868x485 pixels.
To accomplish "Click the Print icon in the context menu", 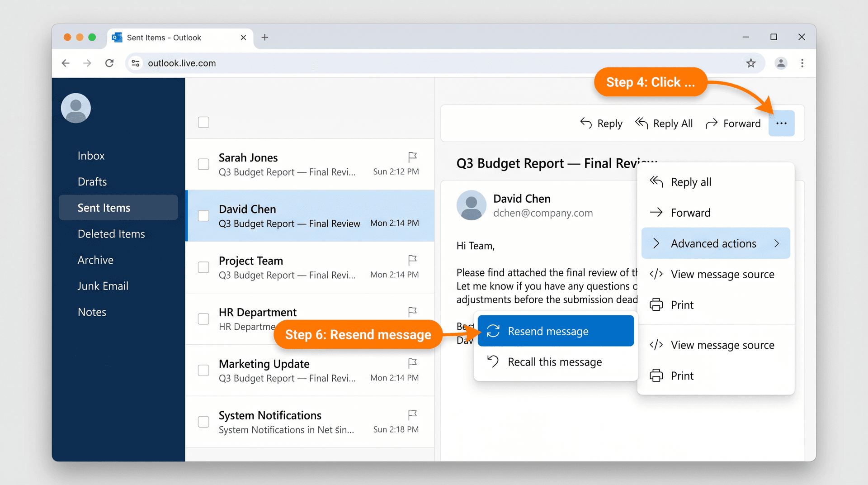I will 656,304.
